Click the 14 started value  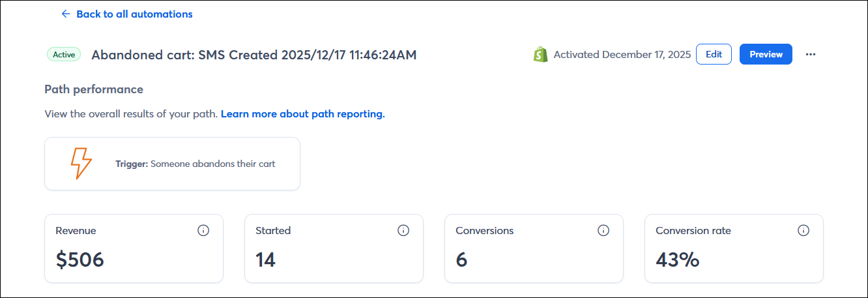coord(266,260)
